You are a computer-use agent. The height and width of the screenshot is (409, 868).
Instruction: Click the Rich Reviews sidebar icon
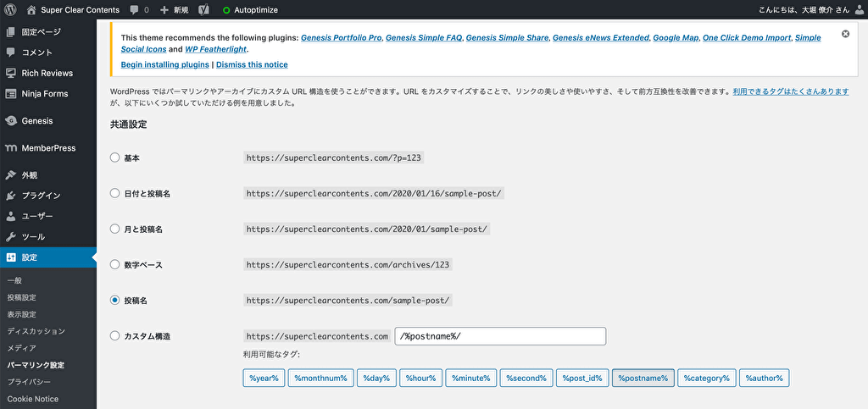coord(10,73)
